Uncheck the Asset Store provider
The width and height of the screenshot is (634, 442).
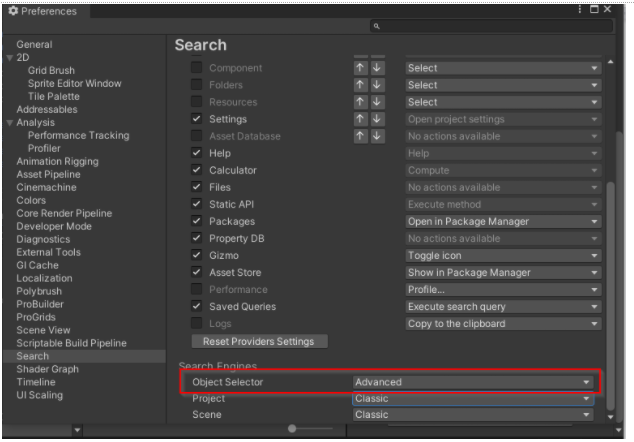tap(196, 272)
